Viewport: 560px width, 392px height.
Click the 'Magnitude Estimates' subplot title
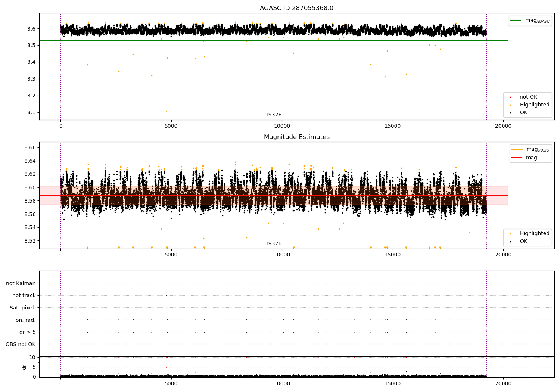296,137
